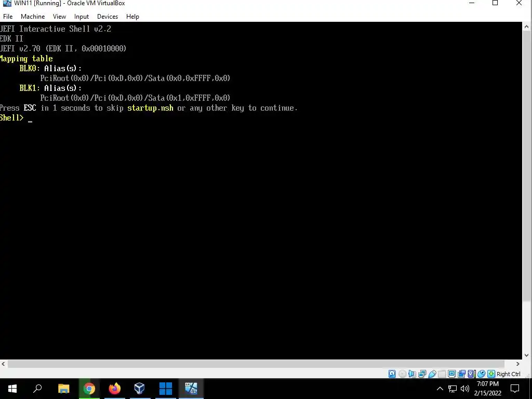
Task: Open the notification center
Action: point(515,389)
